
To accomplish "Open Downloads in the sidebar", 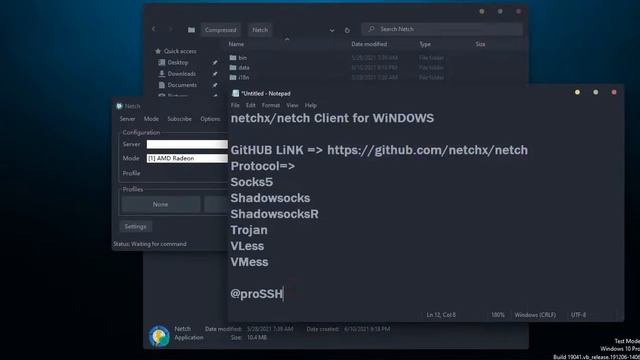I will [x=182, y=74].
